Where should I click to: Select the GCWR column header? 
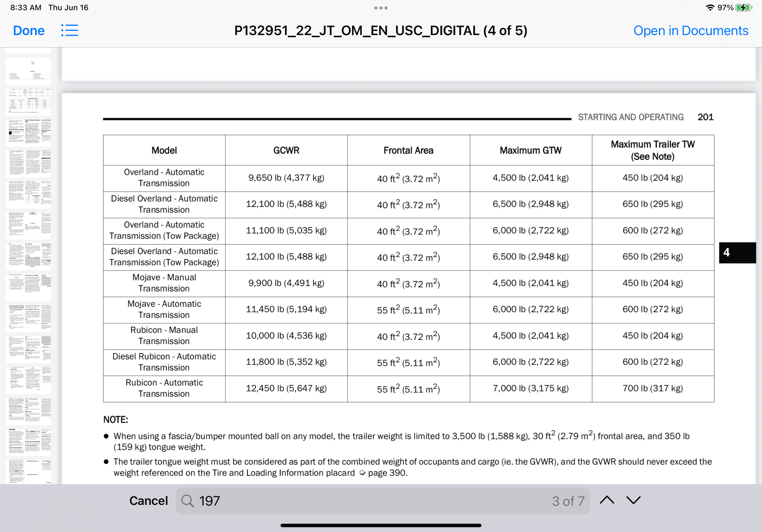pos(287,151)
